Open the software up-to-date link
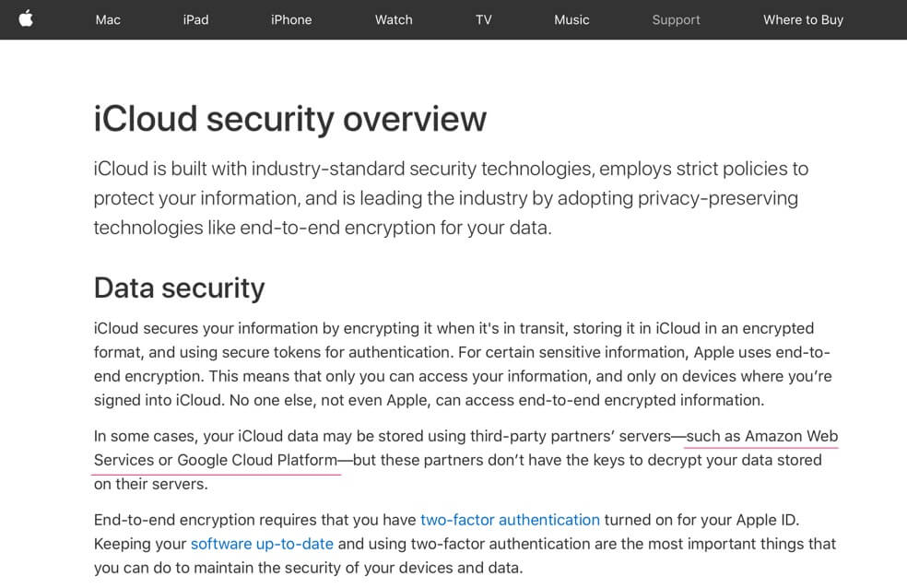The width and height of the screenshot is (907, 588). point(262,544)
